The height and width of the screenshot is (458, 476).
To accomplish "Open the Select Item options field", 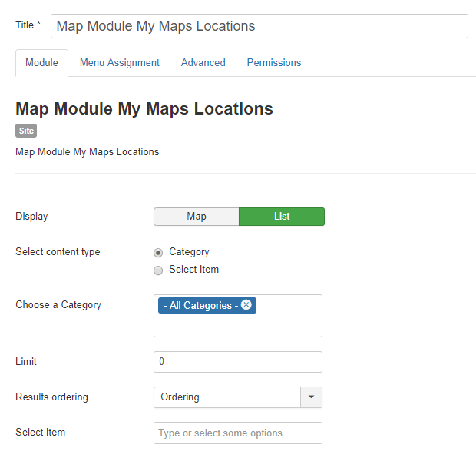I will [237, 433].
